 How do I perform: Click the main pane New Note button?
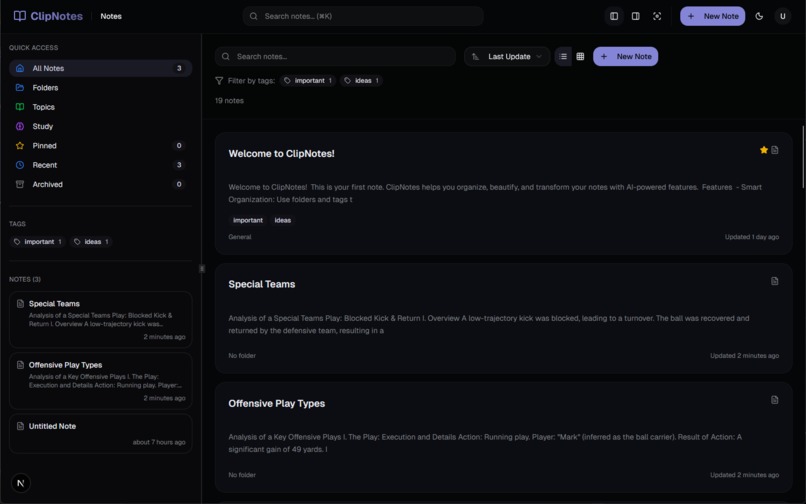coord(626,57)
